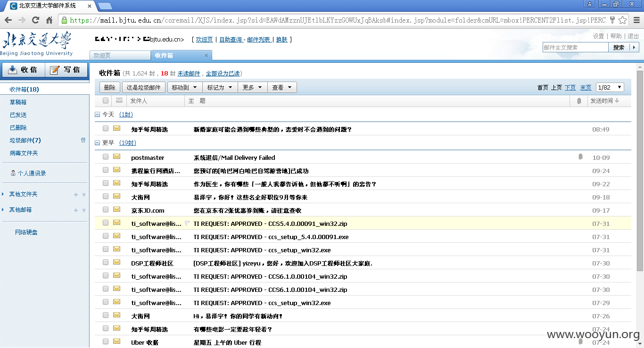Expand the 更多 dropdown menu

click(x=253, y=87)
